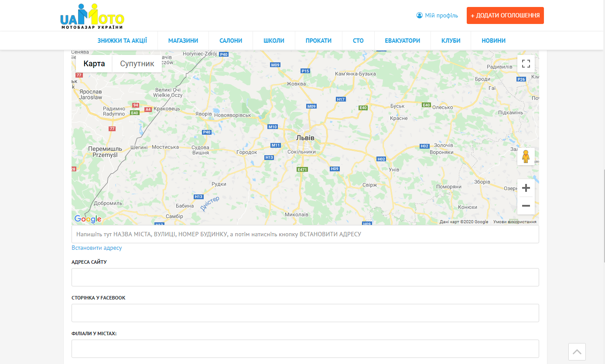Open СТО menu item
605x364 pixels.
coord(358,41)
